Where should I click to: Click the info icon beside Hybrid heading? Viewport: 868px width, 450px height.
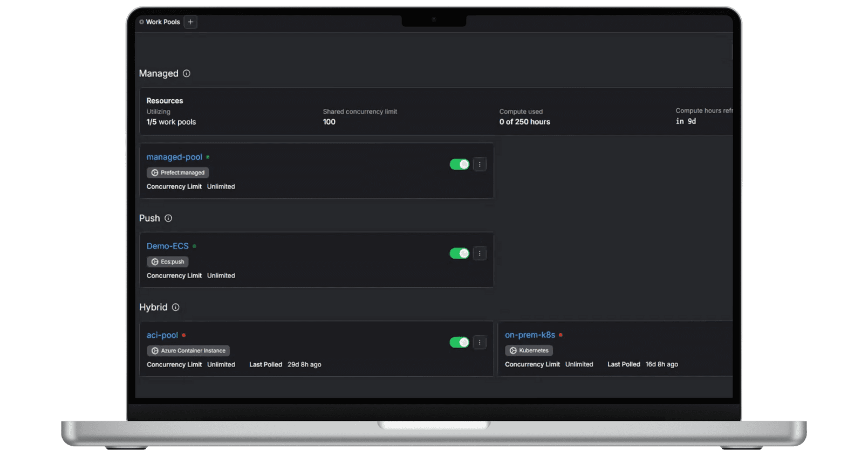(175, 307)
